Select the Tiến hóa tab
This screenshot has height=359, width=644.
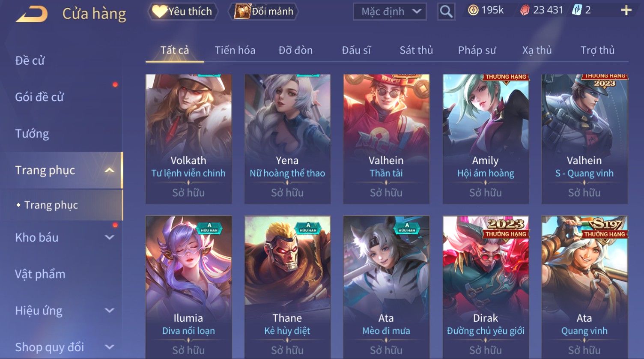[x=235, y=51]
